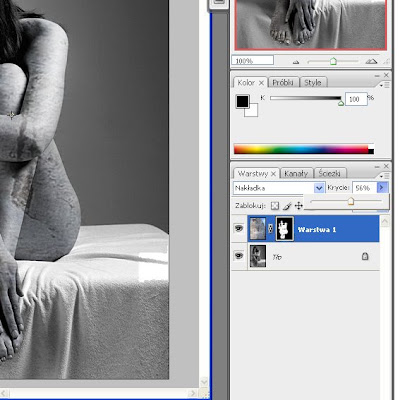Hide the Warstwa 1 layer eye
This screenshot has height=400, width=400.
coord(239,228)
